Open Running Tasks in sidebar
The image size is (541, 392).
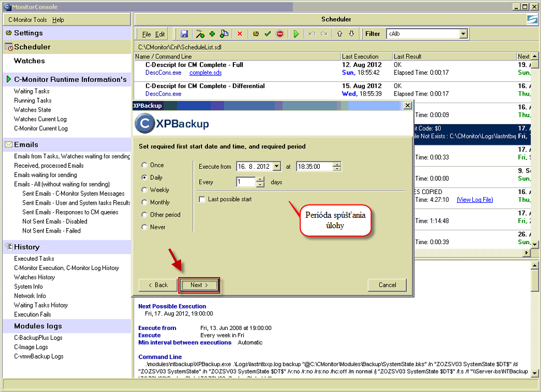[33, 100]
